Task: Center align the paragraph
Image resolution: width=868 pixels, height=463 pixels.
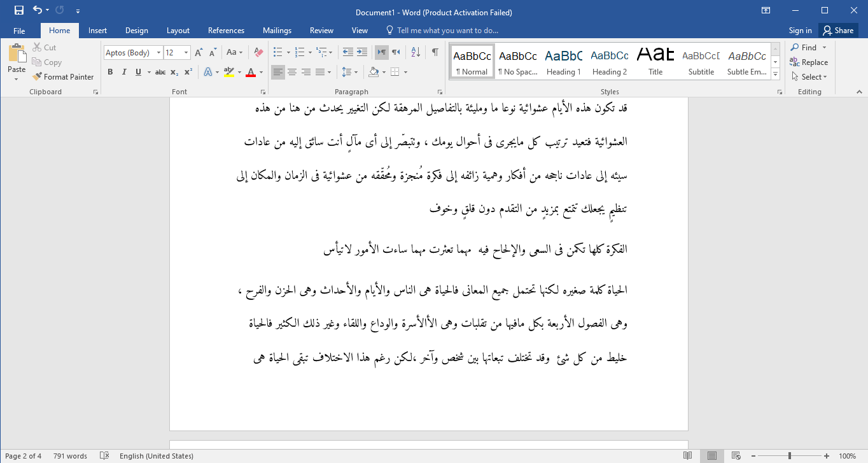Action: tap(292, 72)
